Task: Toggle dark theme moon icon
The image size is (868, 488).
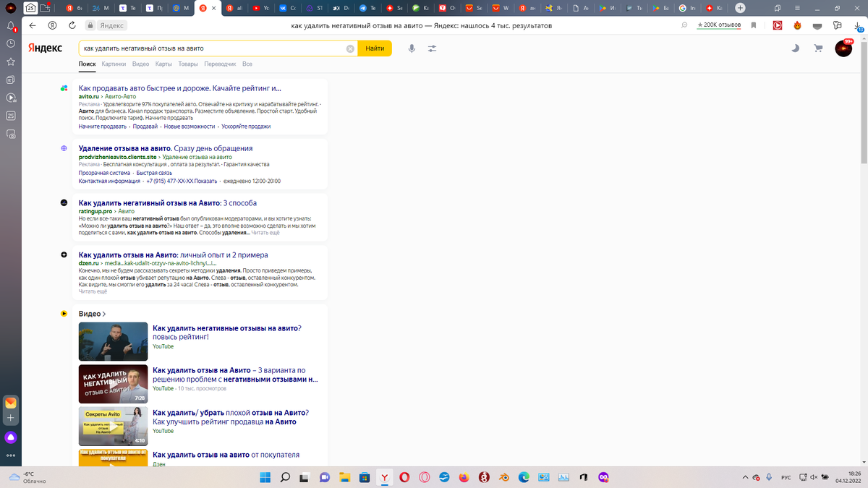Action: [795, 48]
